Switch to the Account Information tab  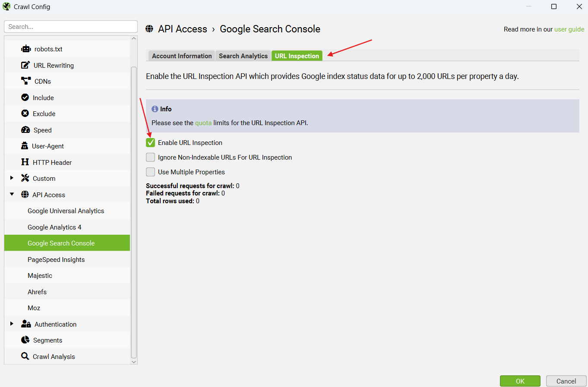(x=182, y=56)
